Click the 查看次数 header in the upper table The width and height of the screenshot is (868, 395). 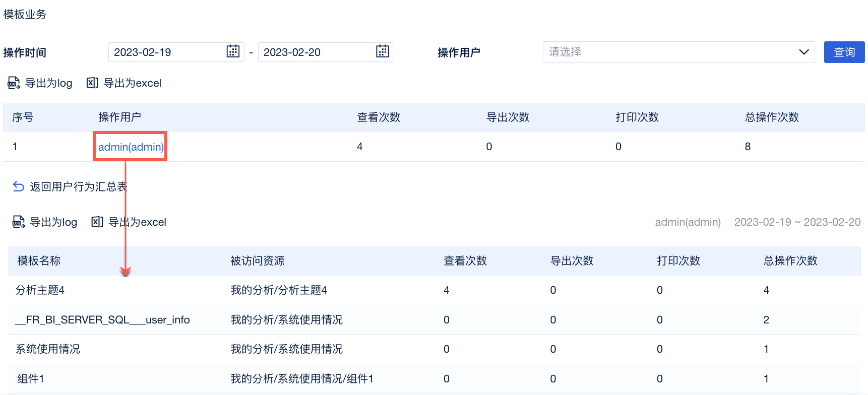379,117
